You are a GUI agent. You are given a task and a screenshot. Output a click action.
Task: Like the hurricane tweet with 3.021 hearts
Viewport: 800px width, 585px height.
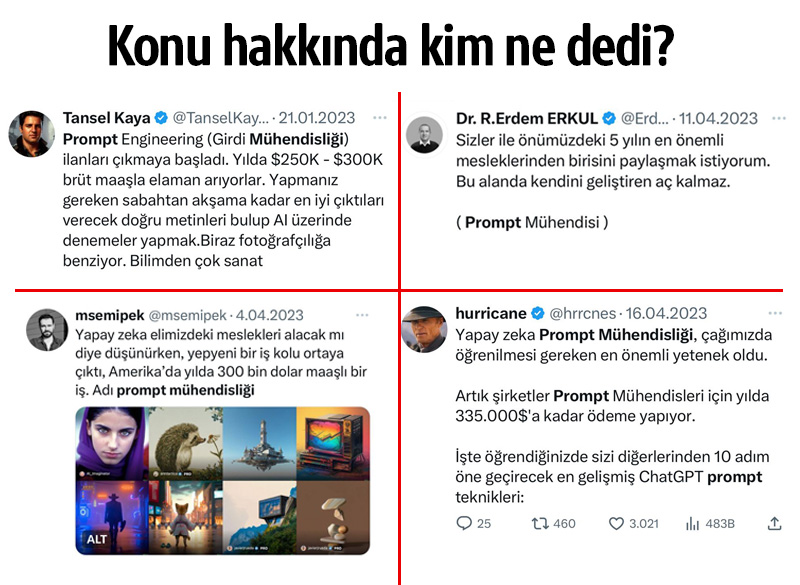(x=616, y=523)
